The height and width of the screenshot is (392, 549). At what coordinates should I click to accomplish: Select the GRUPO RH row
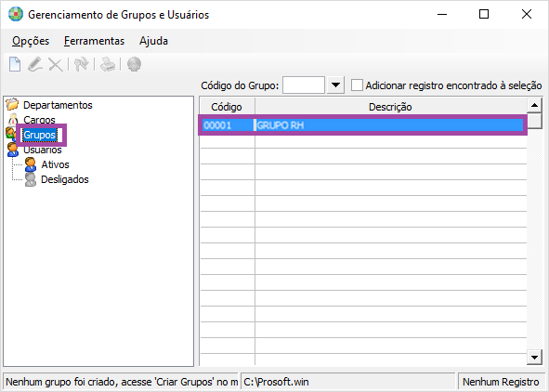click(363, 125)
